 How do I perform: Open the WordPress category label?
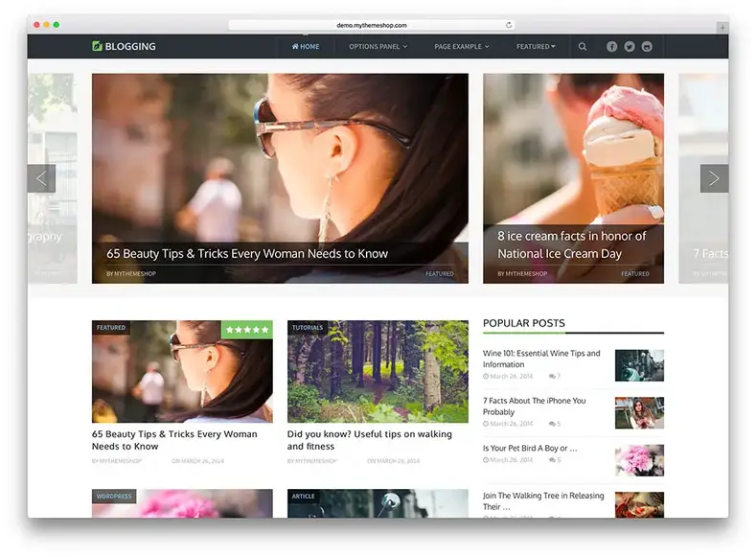click(x=114, y=497)
